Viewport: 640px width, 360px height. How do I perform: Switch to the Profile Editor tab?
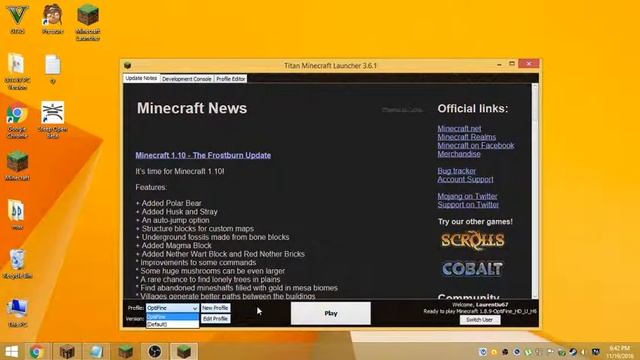[231, 79]
